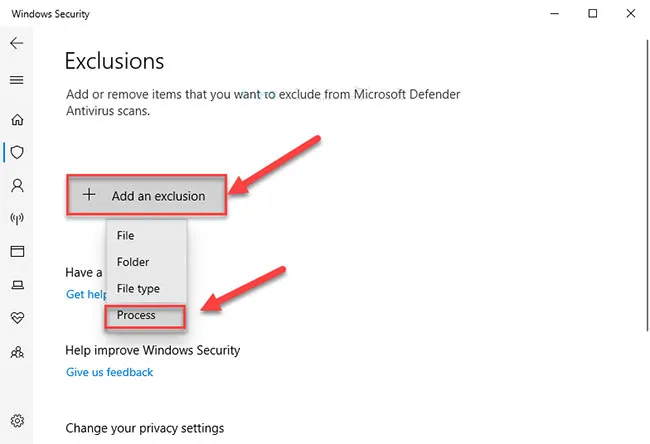Click the Give us feedback link
The height and width of the screenshot is (444, 650).
tap(109, 372)
